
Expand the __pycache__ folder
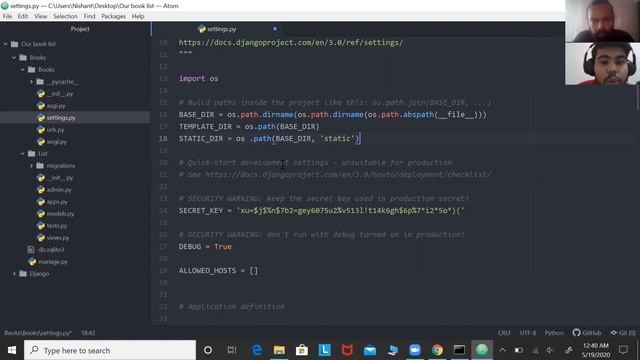(31, 82)
